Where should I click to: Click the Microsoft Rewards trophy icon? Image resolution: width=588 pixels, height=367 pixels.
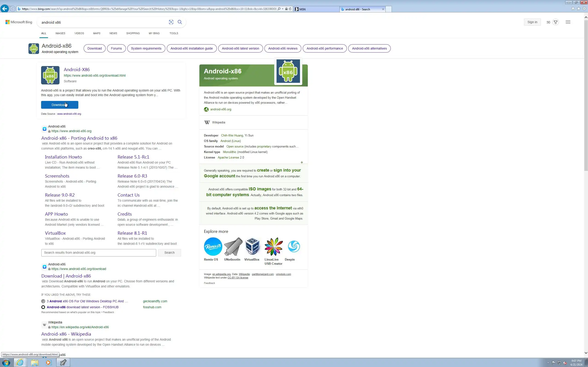click(x=555, y=22)
